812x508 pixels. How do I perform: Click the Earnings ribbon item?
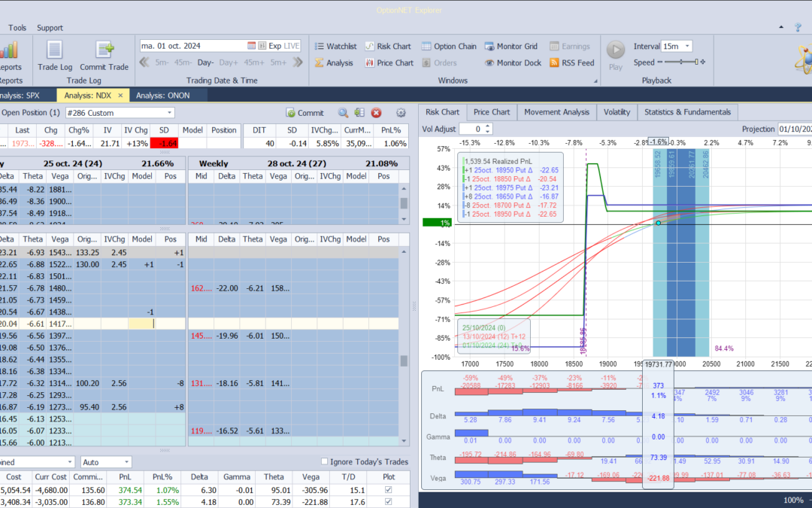coord(570,46)
